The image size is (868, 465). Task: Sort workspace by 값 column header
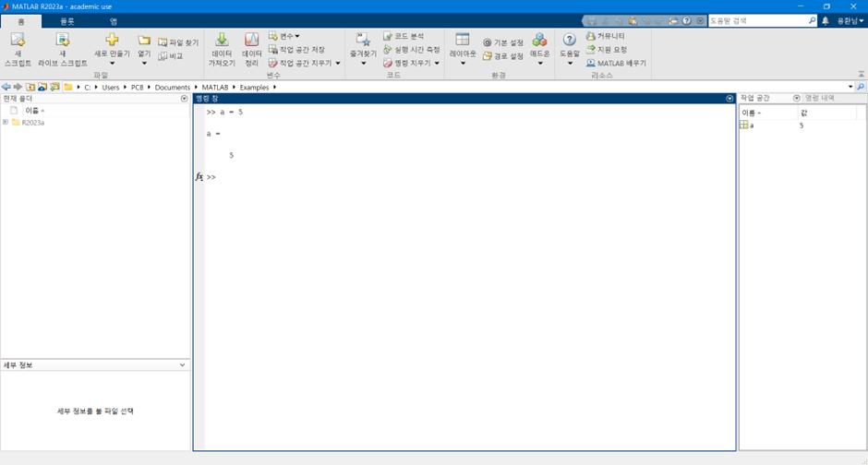point(827,113)
